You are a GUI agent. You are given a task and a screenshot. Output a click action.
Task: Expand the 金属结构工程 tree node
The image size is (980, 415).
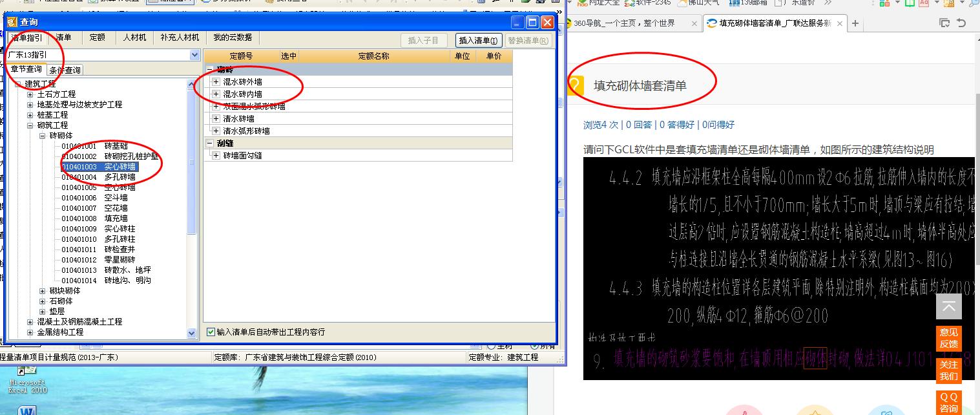pos(30,332)
